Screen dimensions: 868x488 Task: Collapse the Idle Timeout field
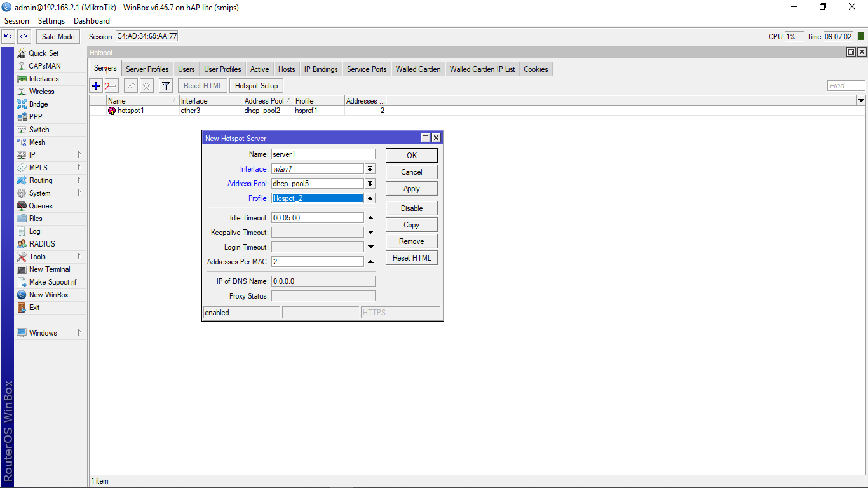[x=371, y=218]
